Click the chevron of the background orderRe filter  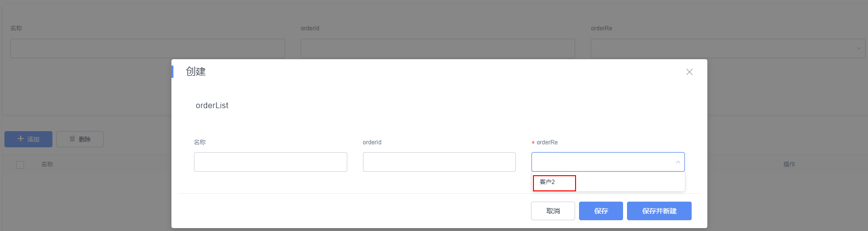click(859, 48)
